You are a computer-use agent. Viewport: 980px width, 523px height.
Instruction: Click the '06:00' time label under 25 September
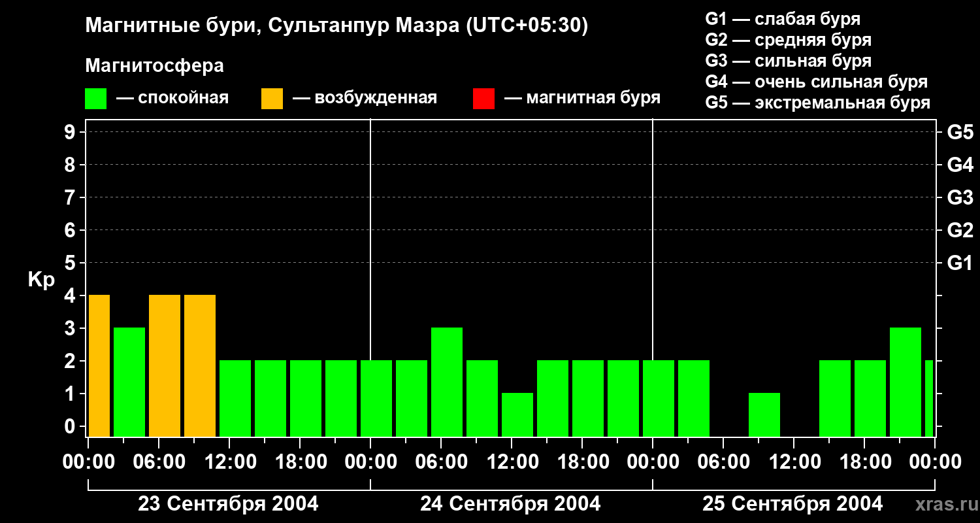(x=723, y=463)
